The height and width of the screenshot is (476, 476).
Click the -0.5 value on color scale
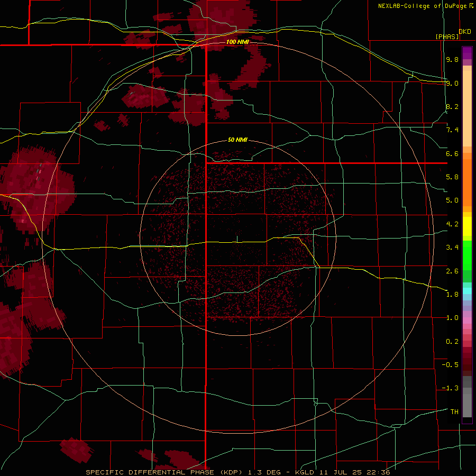pyautogui.click(x=450, y=365)
